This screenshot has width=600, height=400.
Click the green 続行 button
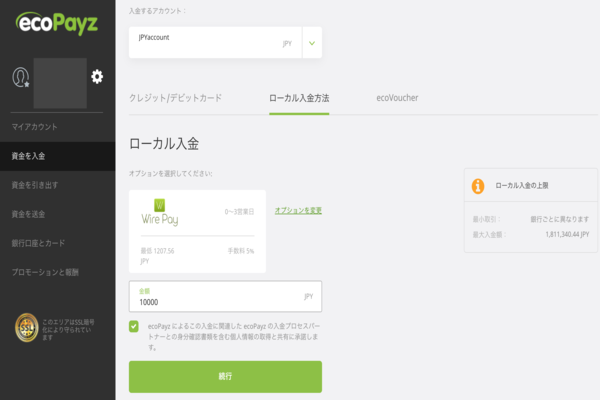coord(225,377)
